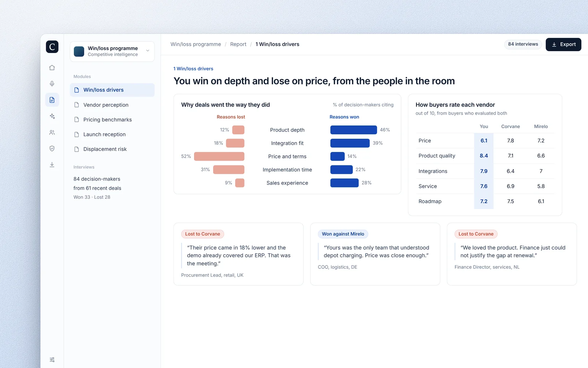This screenshot has width=588, height=368.
Task: Click the Integrations row label
Action: pos(433,171)
